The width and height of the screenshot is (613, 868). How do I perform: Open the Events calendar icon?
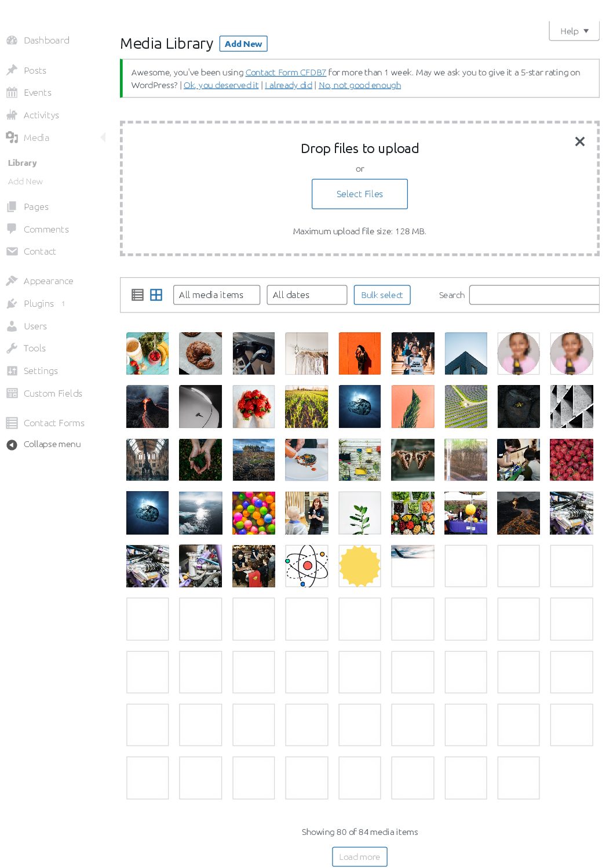point(12,92)
